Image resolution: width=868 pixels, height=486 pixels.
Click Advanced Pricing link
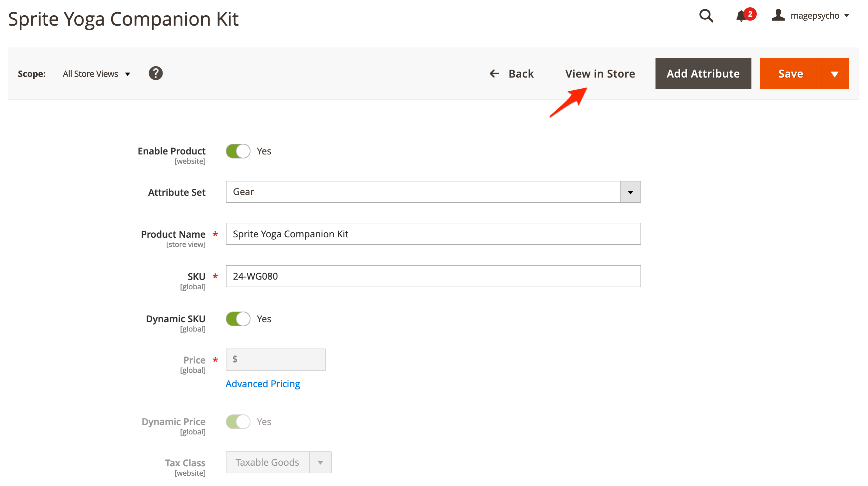tap(263, 383)
